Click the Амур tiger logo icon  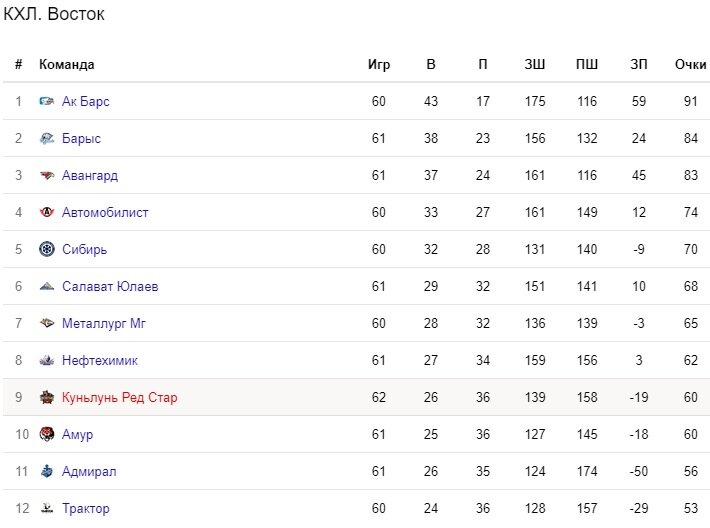(47, 434)
